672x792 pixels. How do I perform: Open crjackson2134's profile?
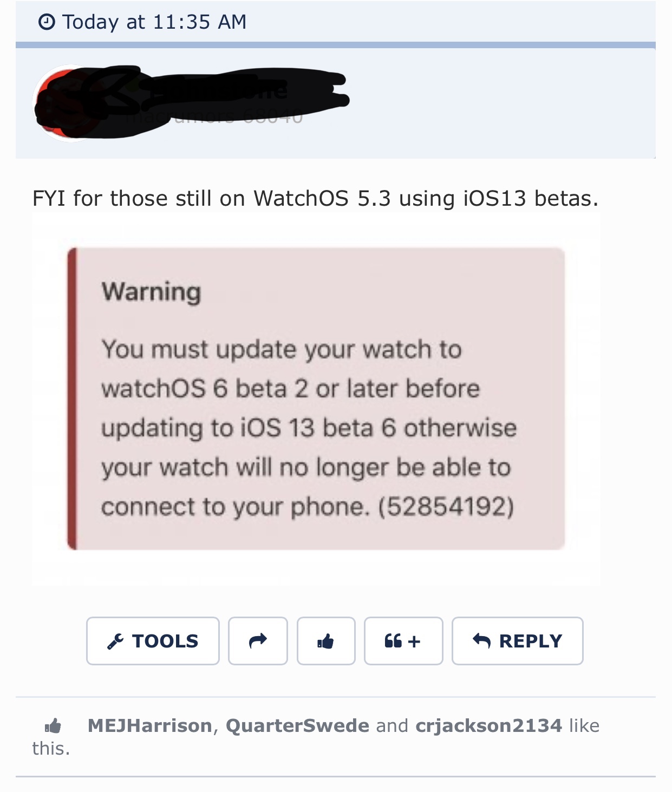489,725
